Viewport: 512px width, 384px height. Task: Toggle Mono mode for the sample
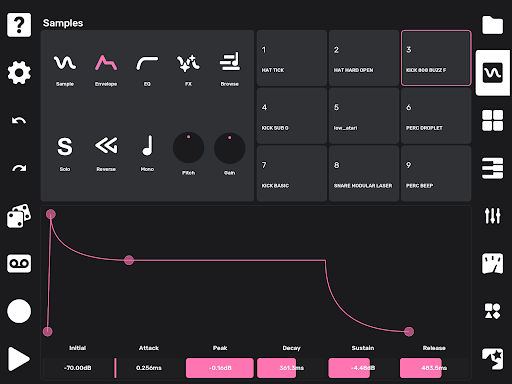(147, 153)
